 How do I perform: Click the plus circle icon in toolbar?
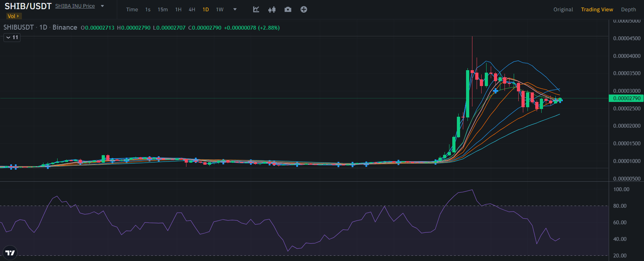click(x=304, y=10)
